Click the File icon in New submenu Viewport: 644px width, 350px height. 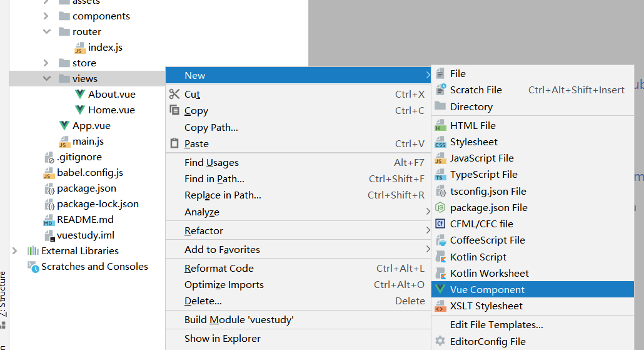click(440, 74)
